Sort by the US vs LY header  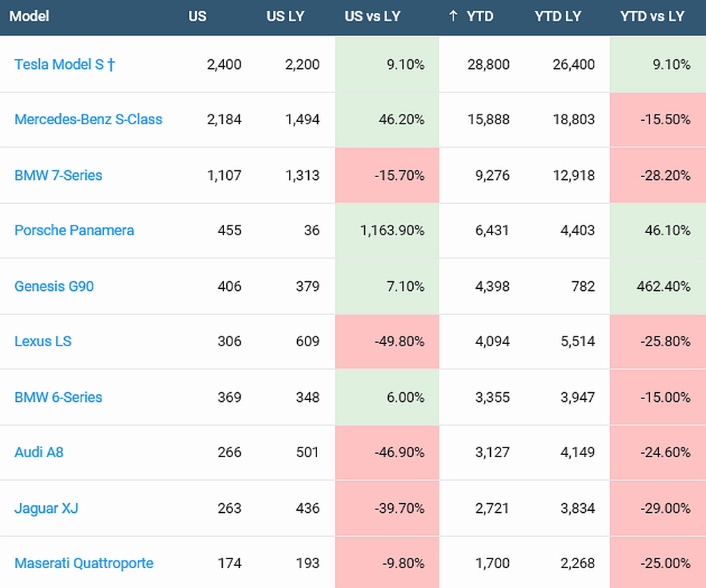coord(372,17)
